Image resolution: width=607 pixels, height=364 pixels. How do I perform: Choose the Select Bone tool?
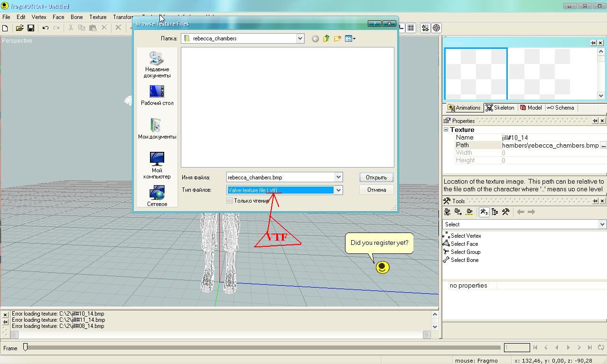pos(464,260)
